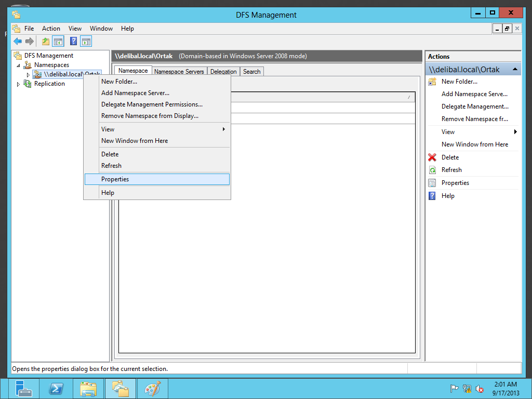Screen dimensions: 532x399
Task: Click the Back arrow toolbar icon
Action: pos(18,42)
